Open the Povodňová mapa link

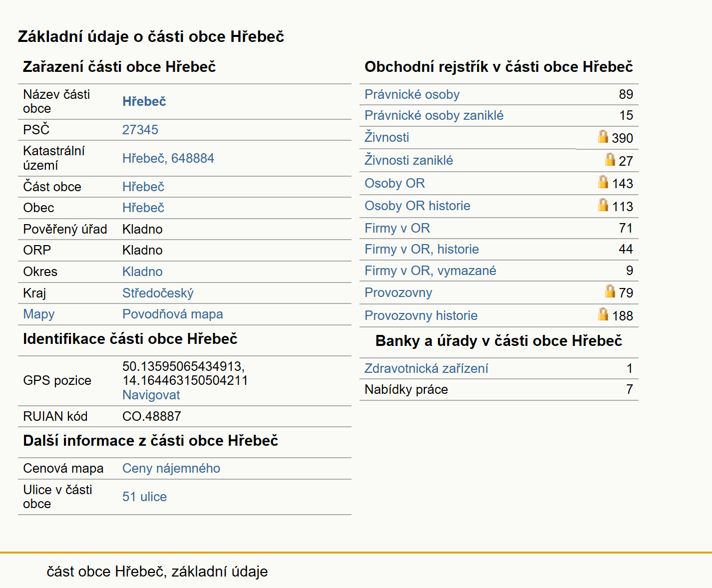tap(173, 314)
